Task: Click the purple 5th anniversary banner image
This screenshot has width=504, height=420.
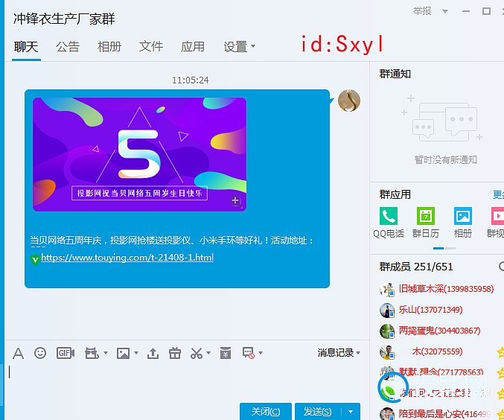Action: 139,154
